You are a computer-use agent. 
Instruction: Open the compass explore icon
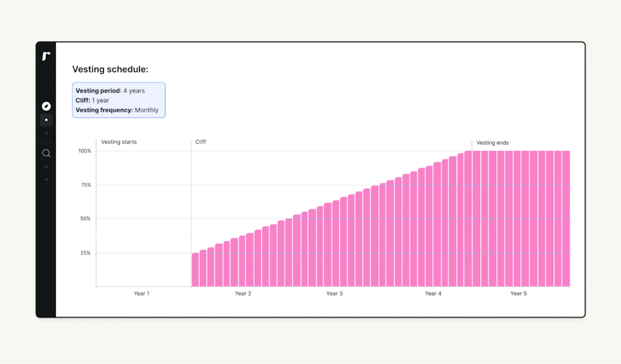(x=46, y=106)
